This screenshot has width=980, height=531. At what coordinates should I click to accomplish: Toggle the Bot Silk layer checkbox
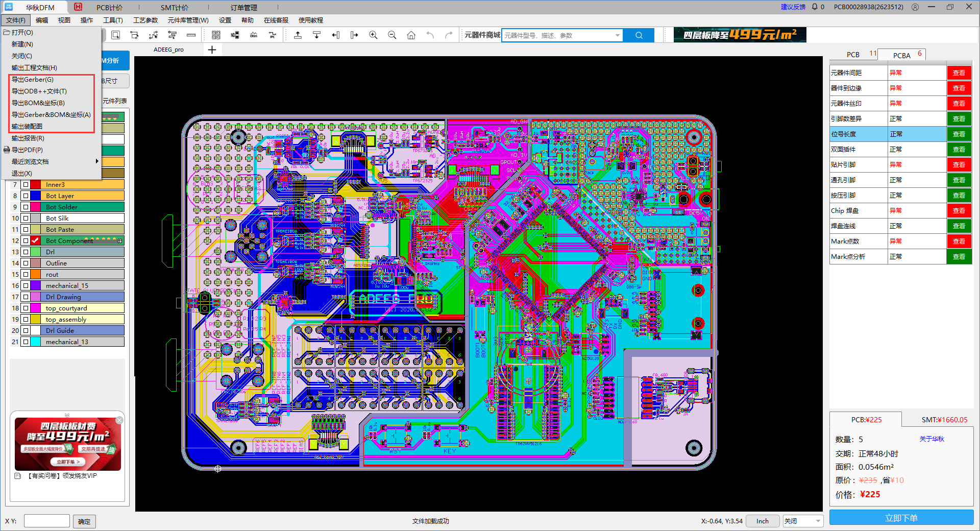point(26,219)
